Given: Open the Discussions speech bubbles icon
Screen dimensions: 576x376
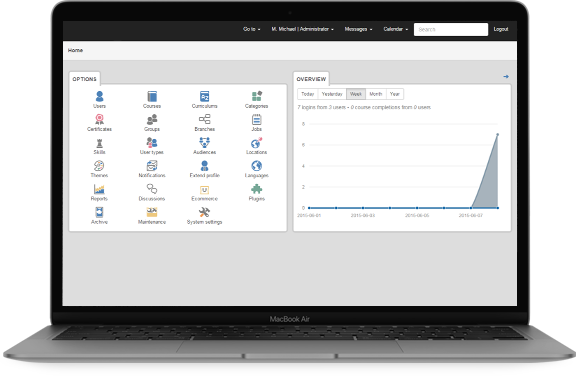Looking at the screenshot, I should coord(152,189).
